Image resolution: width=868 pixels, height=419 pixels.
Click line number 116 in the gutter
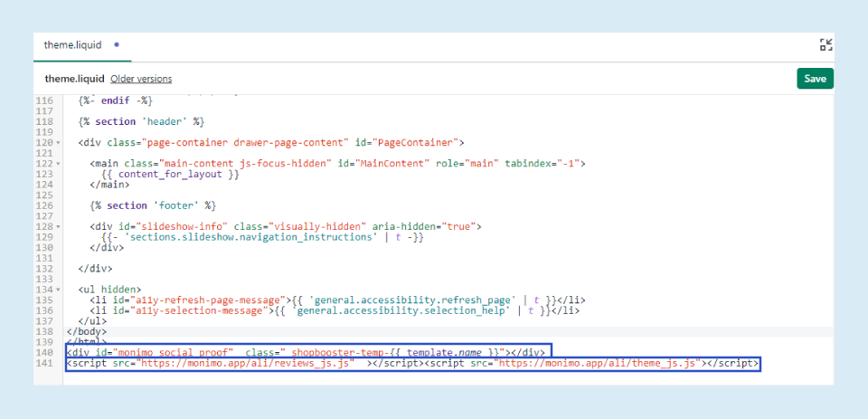pyautogui.click(x=45, y=100)
